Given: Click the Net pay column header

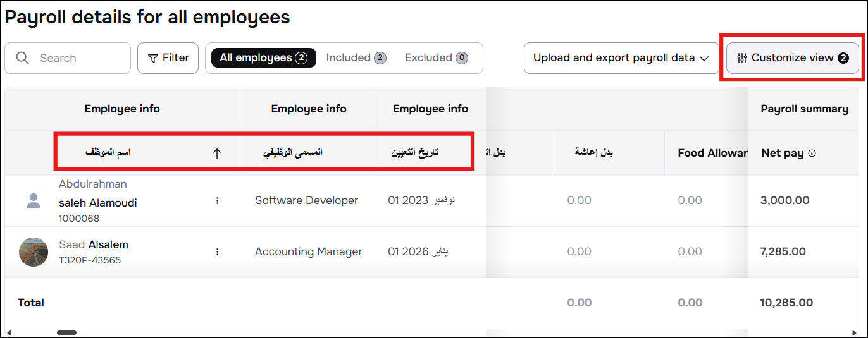Looking at the screenshot, I should click(783, 153).
